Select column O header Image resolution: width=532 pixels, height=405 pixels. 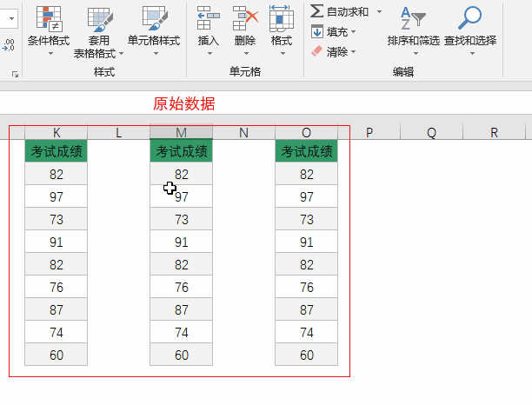(x=306, y=133)
